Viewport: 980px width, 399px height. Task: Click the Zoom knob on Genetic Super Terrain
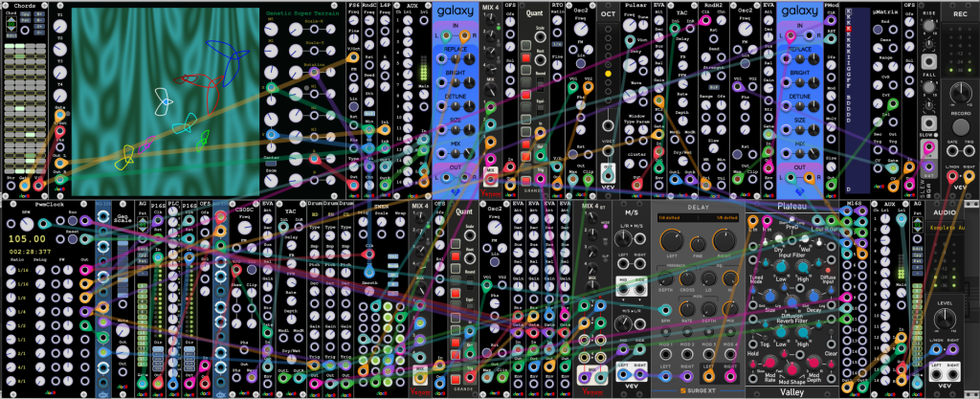(x=271, y=181)
